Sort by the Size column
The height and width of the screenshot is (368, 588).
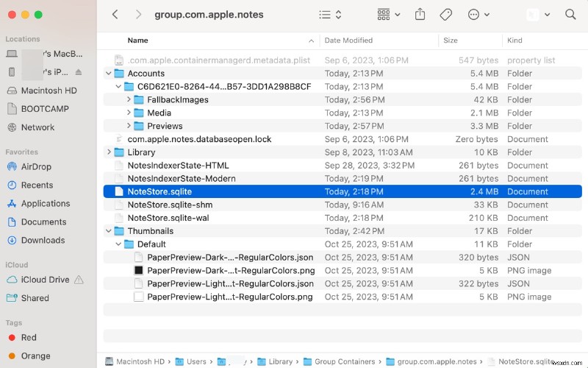pos(451,40)
